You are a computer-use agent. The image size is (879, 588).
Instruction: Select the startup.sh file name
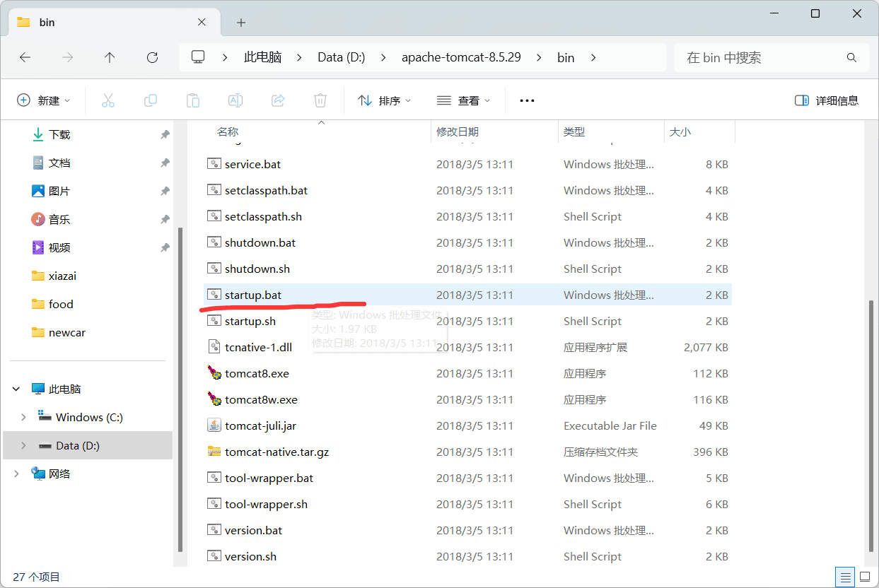[x=250, y=321]
